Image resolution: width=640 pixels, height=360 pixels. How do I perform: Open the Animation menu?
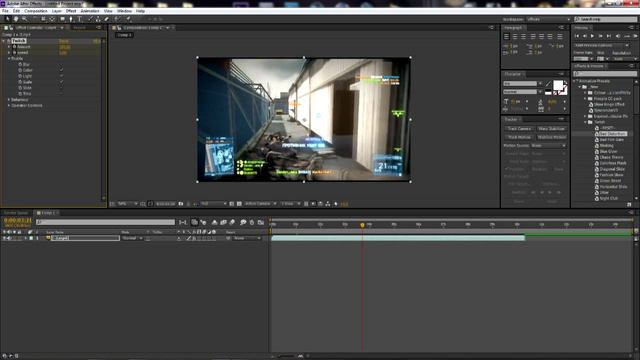click(90, 11)
